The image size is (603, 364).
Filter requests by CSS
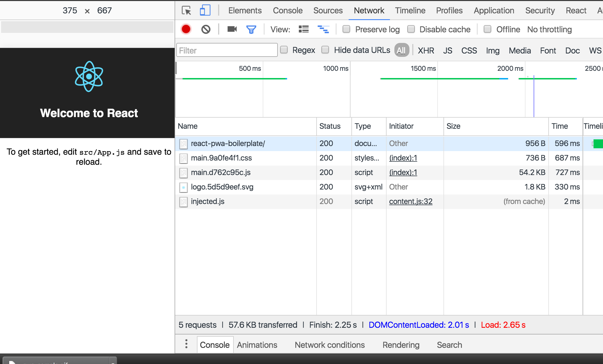(469, 50)
